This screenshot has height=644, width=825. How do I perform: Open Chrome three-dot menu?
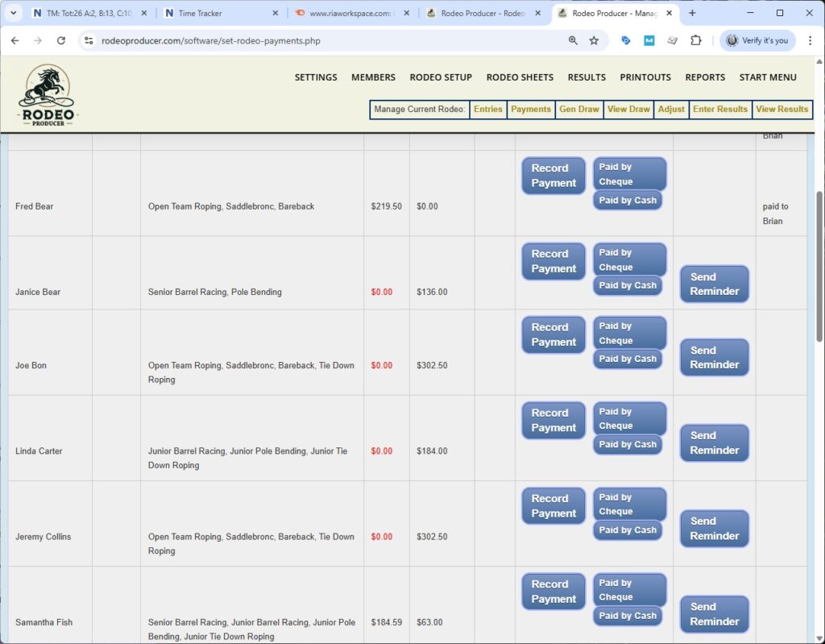tap(809, 40)
